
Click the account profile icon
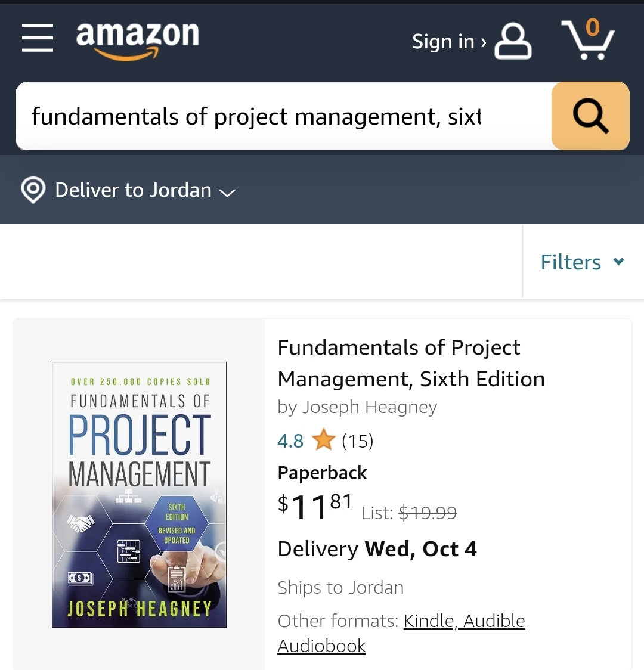point(513,41)
